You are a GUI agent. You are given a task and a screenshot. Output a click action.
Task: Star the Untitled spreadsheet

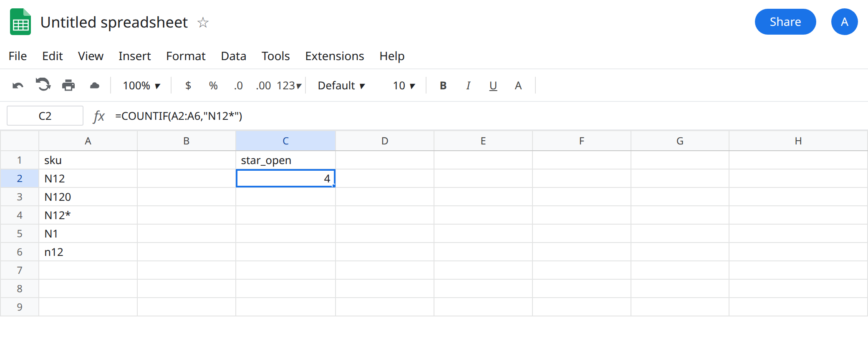click(203, 22)
